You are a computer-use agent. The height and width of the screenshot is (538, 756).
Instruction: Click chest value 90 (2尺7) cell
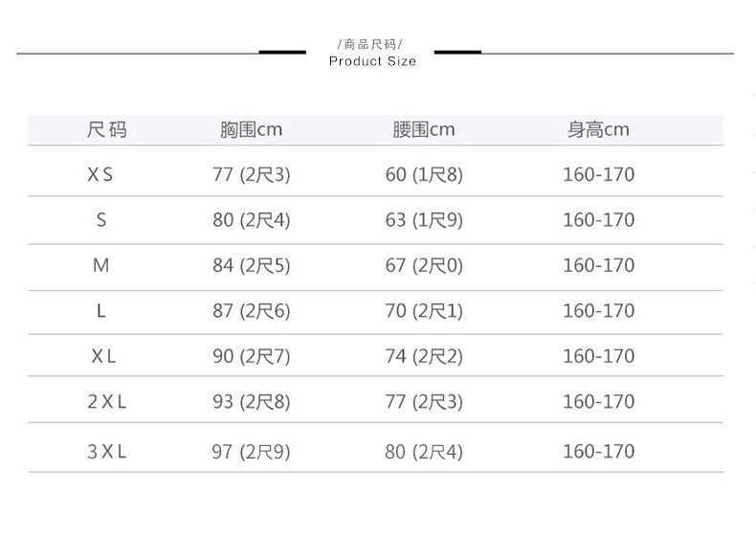coord(251,356)
